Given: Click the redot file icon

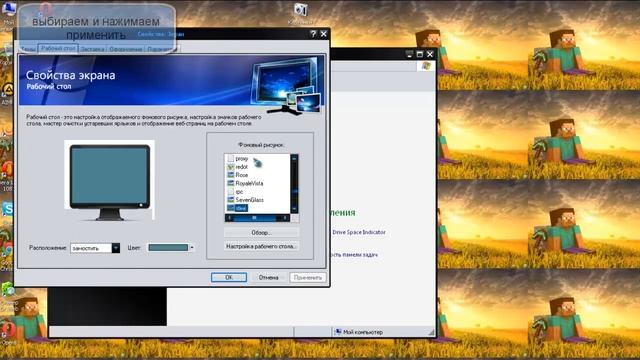Looking at the screenshot, I should 231,167.
